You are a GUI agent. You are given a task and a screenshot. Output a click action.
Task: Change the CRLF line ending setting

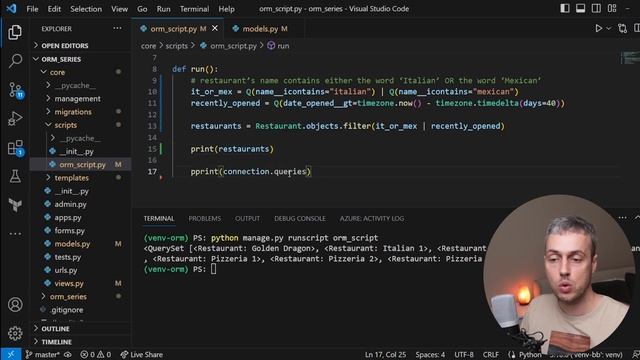(491, 355)
